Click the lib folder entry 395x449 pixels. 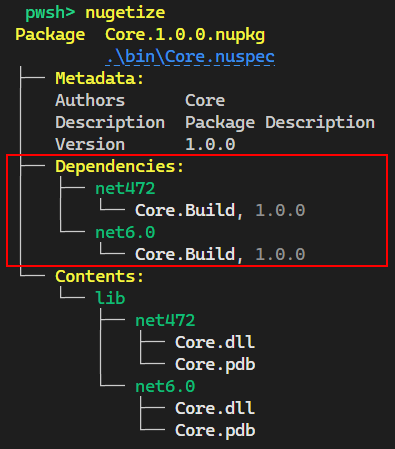tap(110, 298)
